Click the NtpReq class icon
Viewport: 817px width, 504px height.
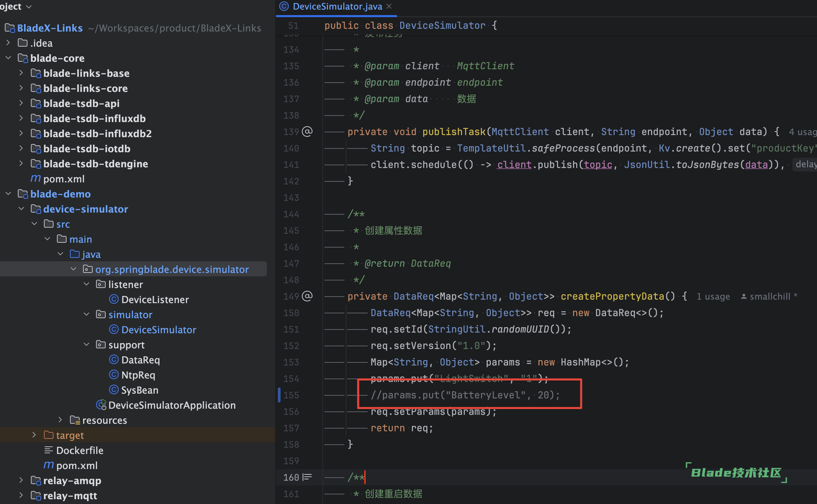tap(114, 375)
